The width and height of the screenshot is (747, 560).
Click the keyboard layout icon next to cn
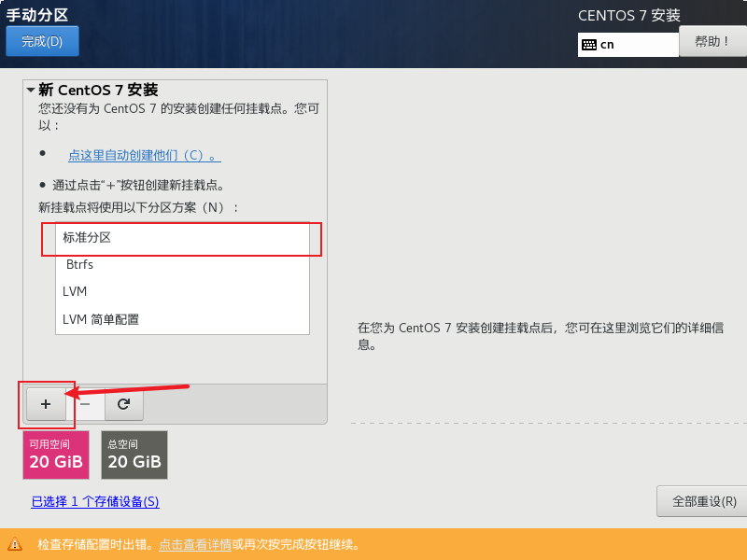click(589, 45)
